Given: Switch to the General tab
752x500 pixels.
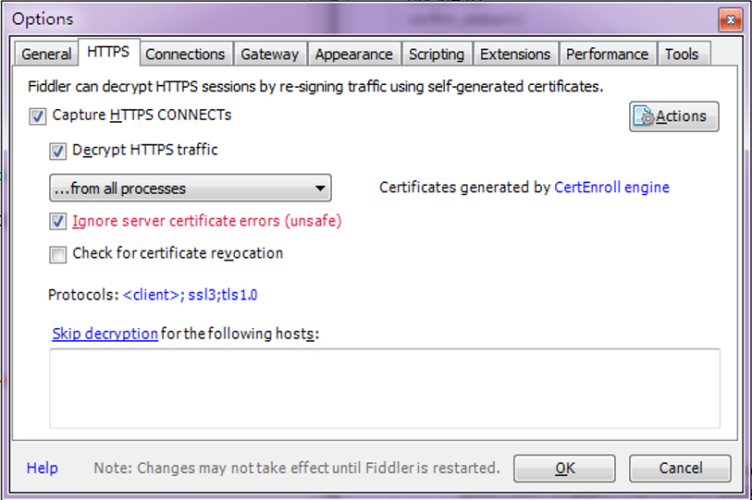Looking at the screenshot, I should [46, 54].
